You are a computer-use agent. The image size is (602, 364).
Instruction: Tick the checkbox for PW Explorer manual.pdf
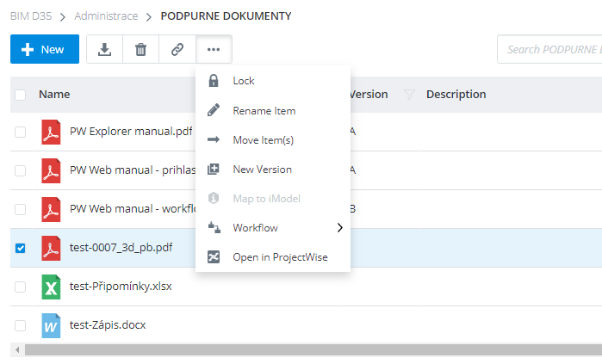click(21, 133)
